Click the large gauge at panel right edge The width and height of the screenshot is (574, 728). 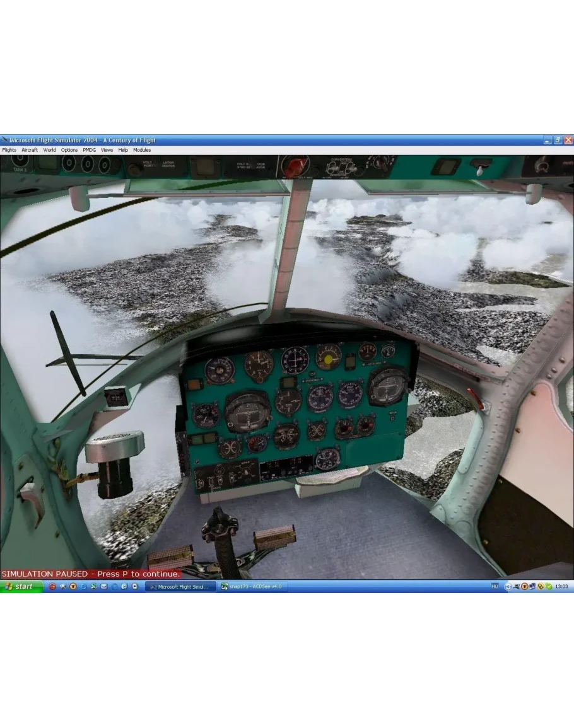point(387,386)
